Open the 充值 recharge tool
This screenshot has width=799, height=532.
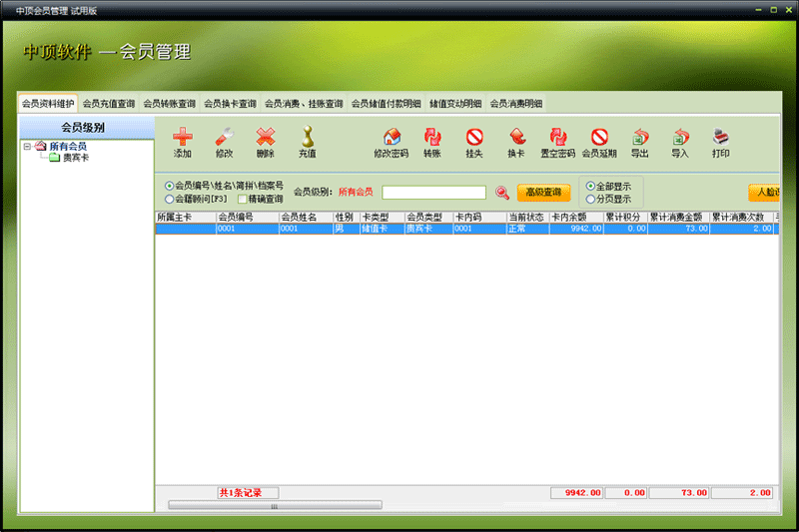point(308,137)
